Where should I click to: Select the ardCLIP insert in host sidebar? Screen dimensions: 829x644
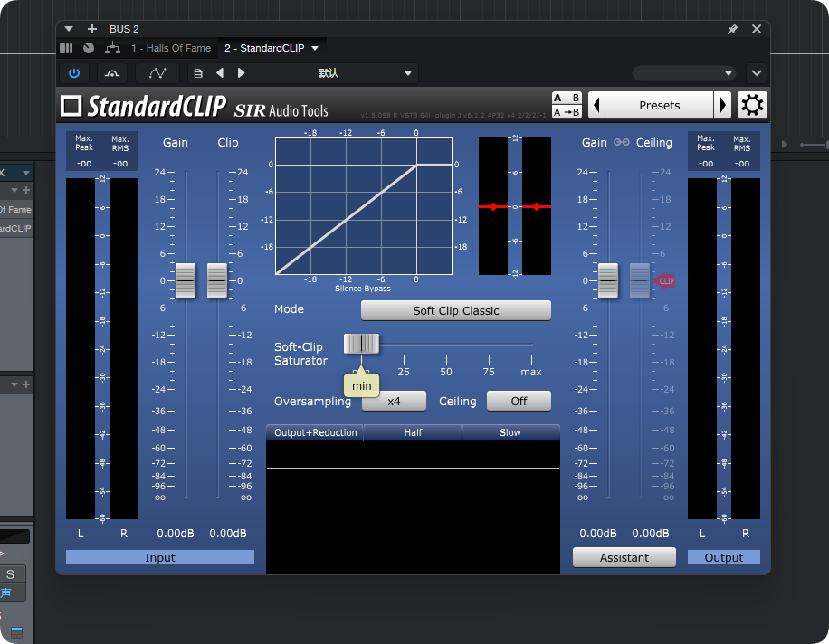16,228
